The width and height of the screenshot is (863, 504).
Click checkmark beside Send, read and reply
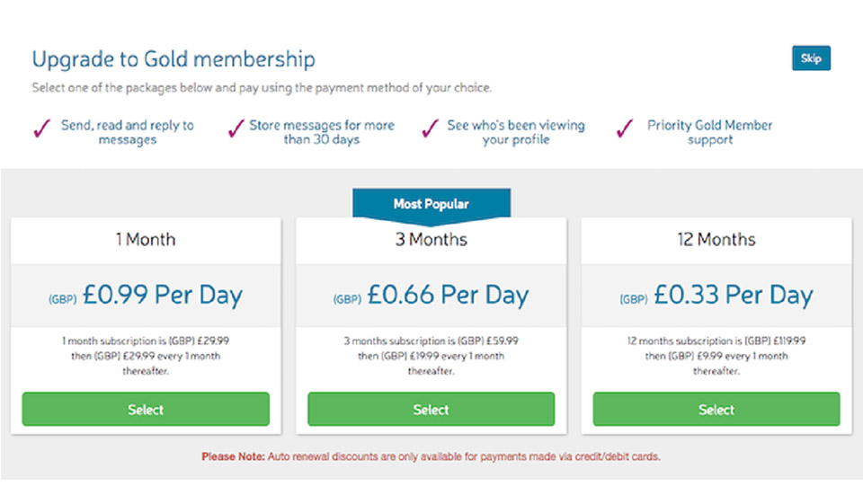pyautogui.click(x=42, y=130)
